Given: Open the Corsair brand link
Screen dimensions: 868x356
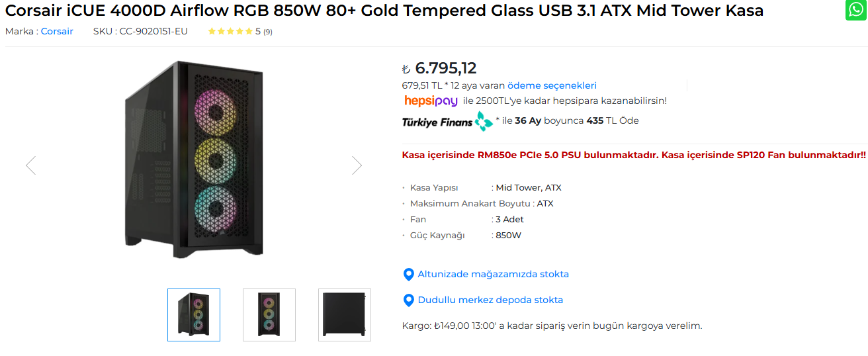Looking at the screenshot, I should click(x=57, y=31).
